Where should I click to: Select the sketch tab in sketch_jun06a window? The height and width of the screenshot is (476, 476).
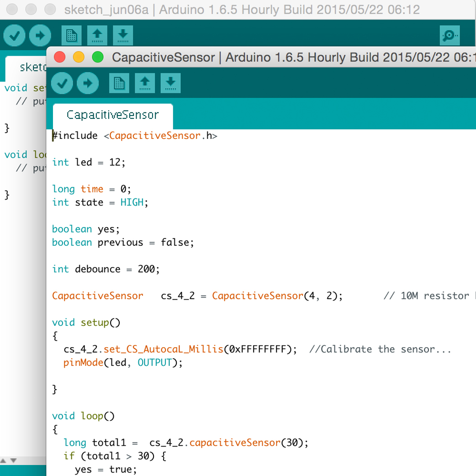[x=26, y=69]
